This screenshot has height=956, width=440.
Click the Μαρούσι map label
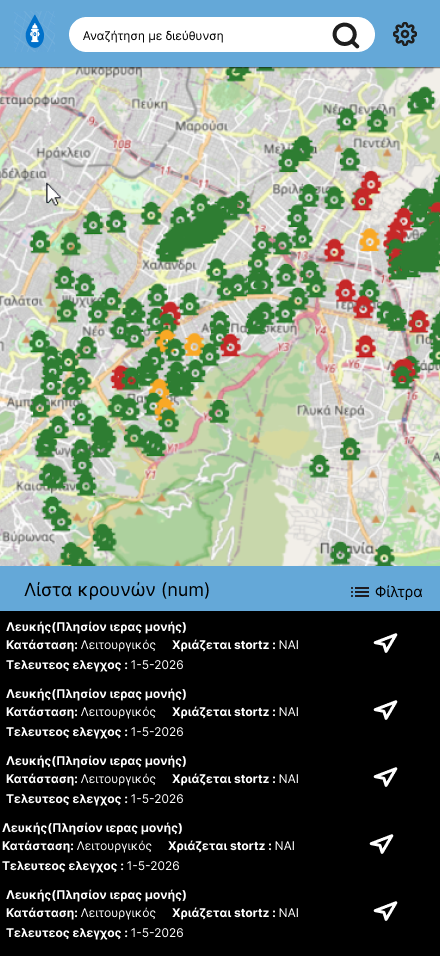click(x=202, y=126)
